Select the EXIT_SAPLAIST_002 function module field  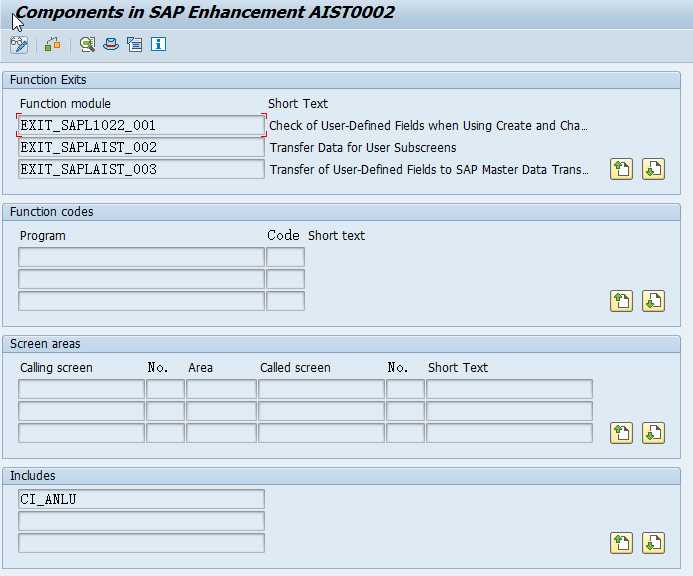(141, 147)
